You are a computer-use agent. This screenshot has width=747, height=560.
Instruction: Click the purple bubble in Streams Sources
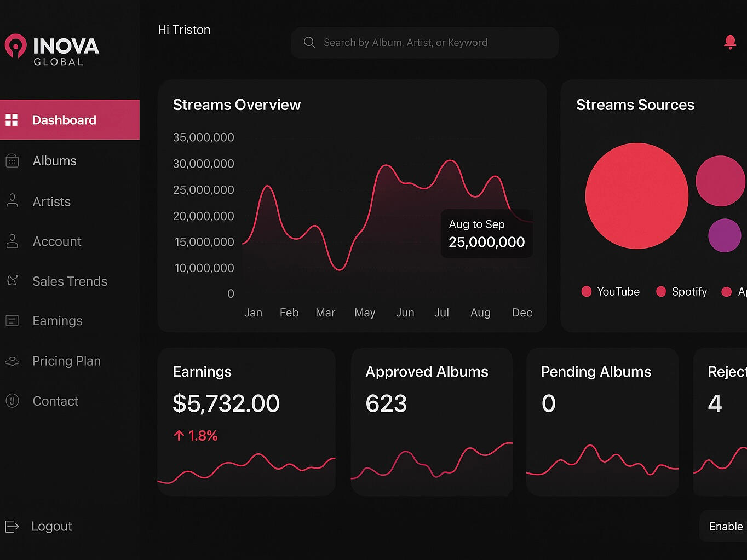click(x=724, y=235)
